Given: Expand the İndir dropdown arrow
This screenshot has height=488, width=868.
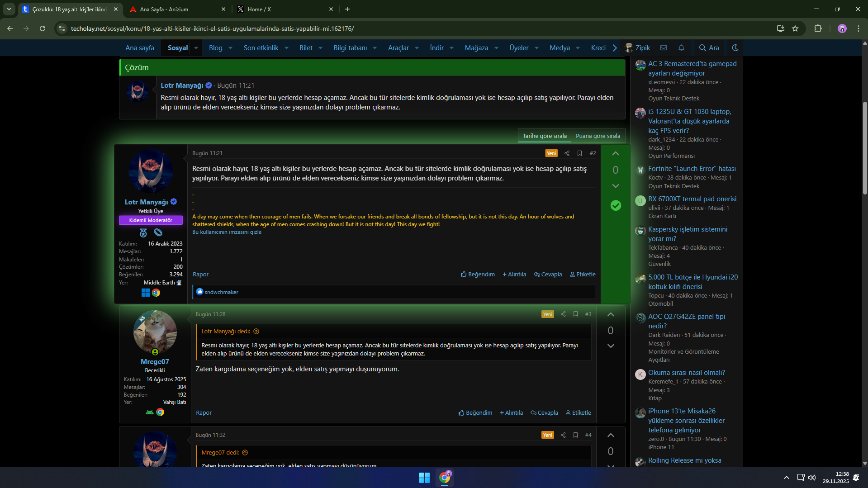Looking at the screenshot, I should click(x=451, y=48).
